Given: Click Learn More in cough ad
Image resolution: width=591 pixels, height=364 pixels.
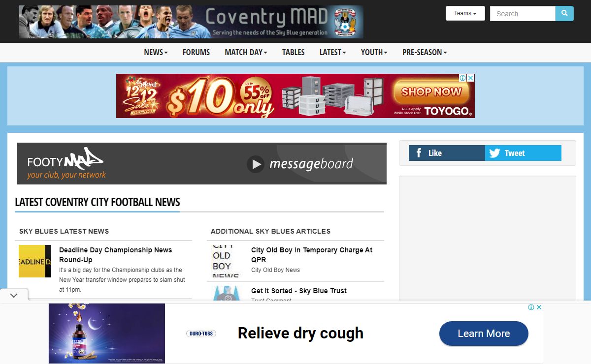Looking at the screenshot, I should click(x=484, y=334).
